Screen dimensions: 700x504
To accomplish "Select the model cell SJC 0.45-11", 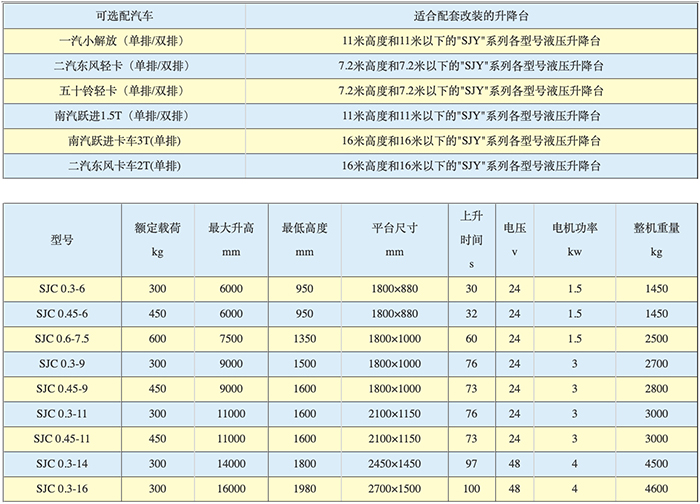I will click(x=62, y=439).
